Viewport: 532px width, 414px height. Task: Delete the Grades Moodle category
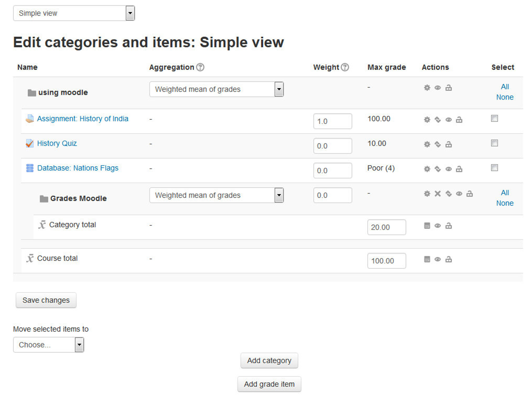coord(437,194)
